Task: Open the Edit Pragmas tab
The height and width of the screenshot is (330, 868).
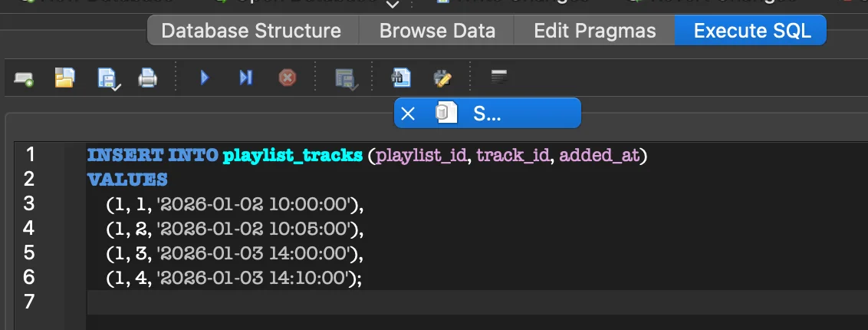Action: point(595,31)
